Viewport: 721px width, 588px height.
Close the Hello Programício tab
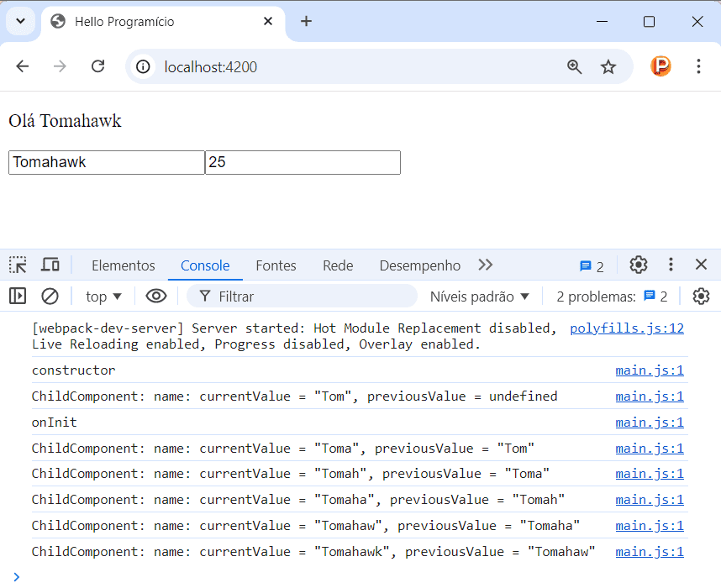pyautogui.click(x=268, y=21)
